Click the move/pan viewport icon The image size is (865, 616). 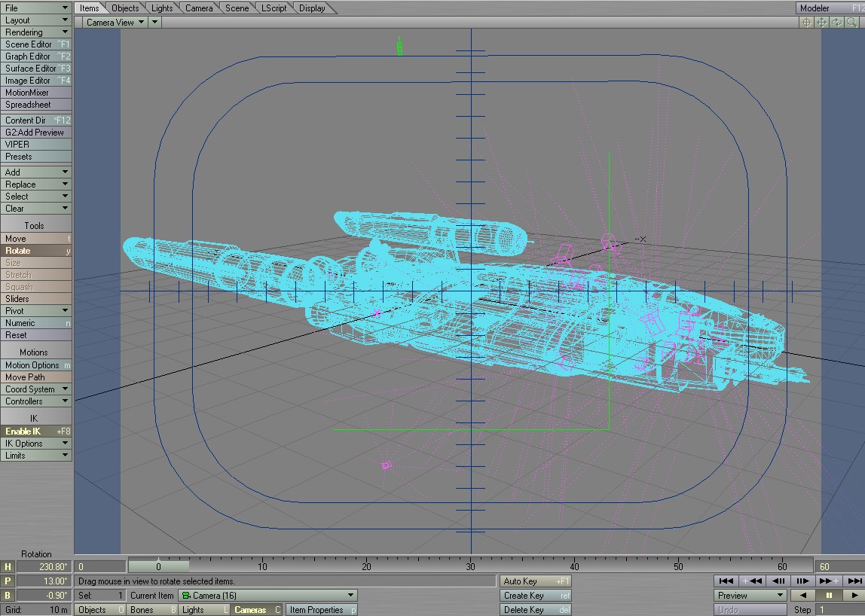(821, 22)
